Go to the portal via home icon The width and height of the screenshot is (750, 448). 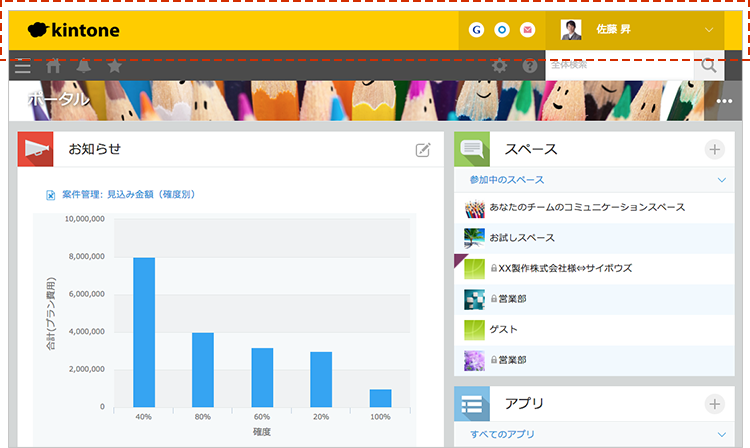(x=54, y=67)
